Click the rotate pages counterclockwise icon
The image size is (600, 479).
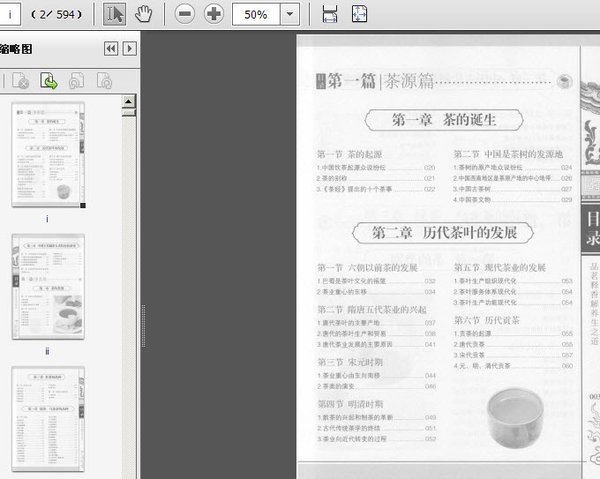click(76, 82)
